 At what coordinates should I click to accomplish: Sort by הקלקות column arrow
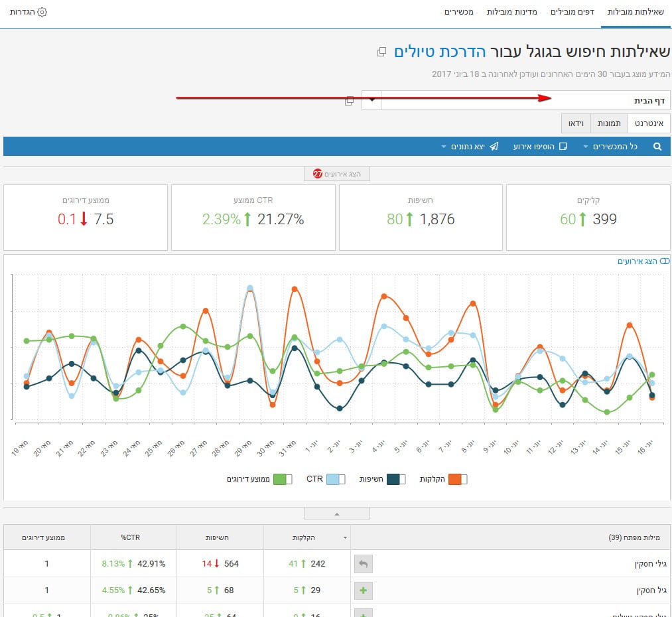point(345,538)
